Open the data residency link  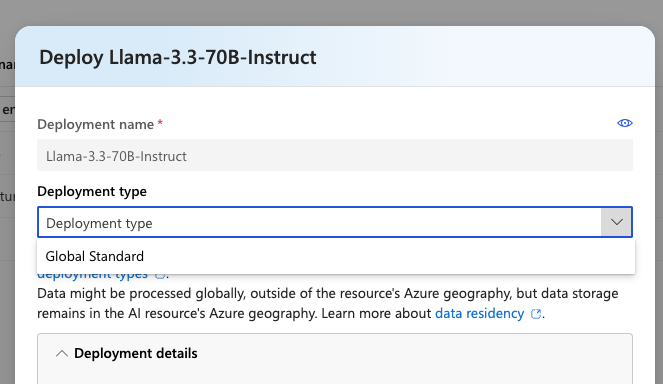(x=479, y=313)
